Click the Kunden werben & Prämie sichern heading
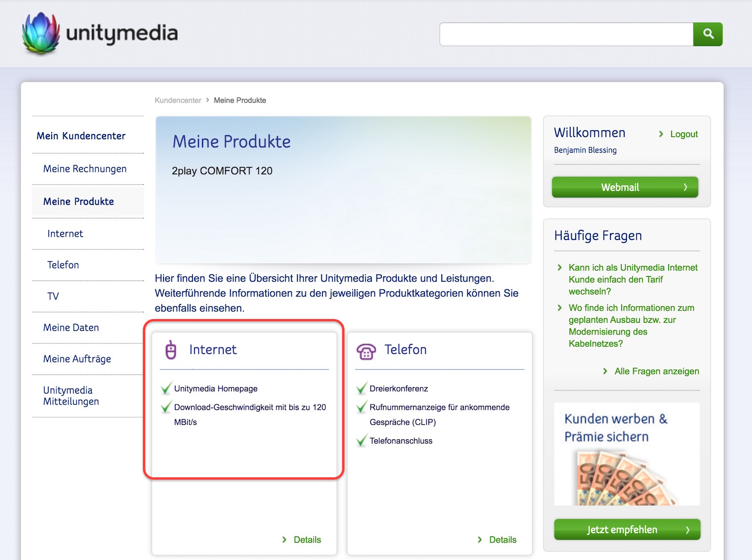Screen dimensions: 752x560 [616, 428]
